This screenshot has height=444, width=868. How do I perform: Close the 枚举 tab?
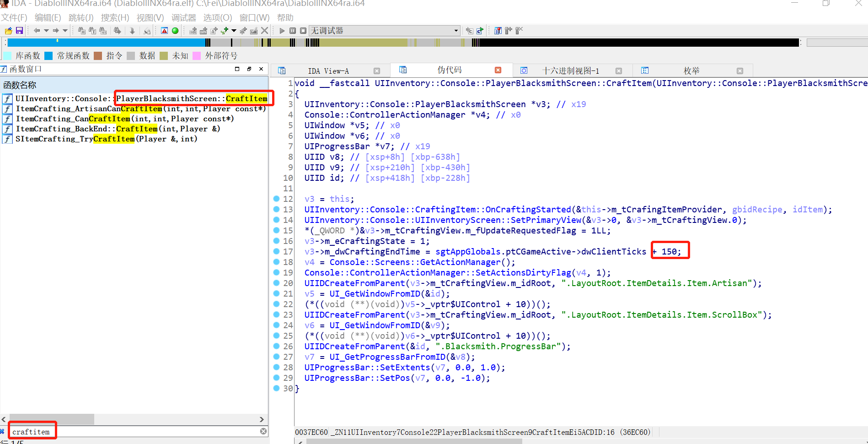coord(740,71)
